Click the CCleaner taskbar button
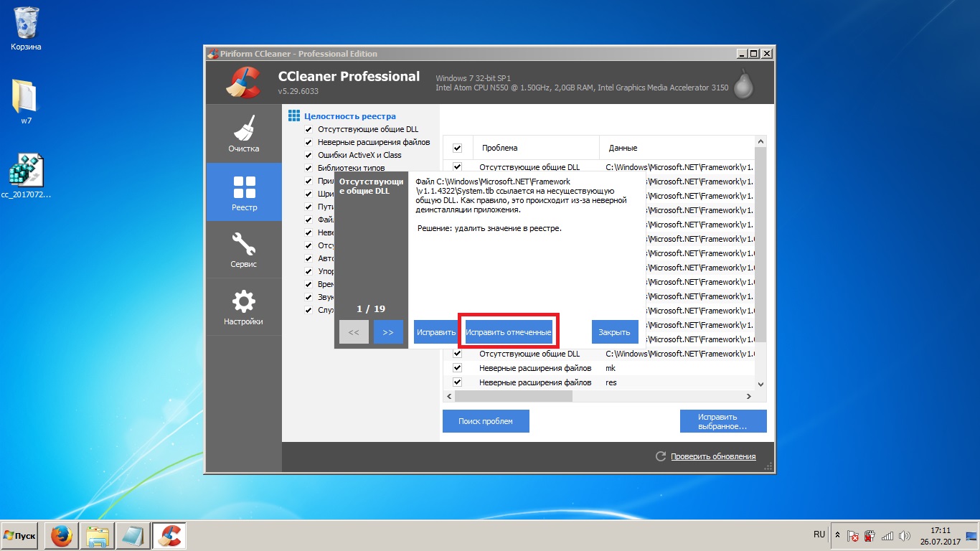 169,536
